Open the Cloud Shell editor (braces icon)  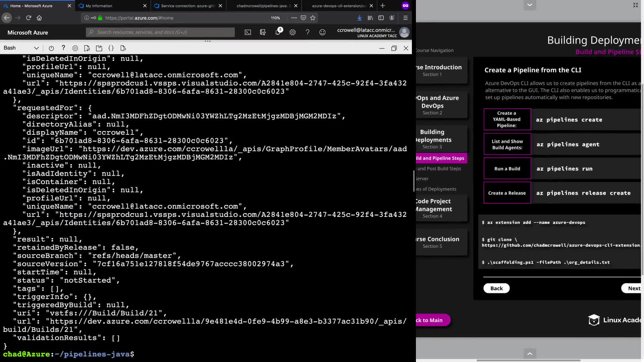coord(111,48)
